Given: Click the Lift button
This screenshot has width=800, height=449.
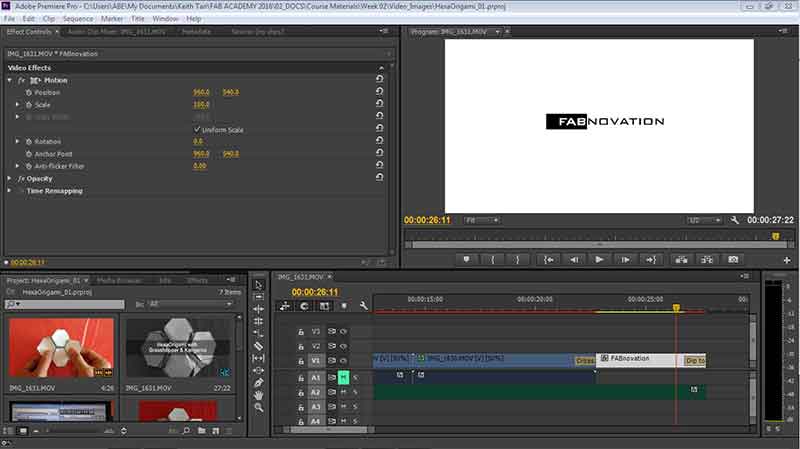Looking at the screenshot, I should click(x=681, y=260).
